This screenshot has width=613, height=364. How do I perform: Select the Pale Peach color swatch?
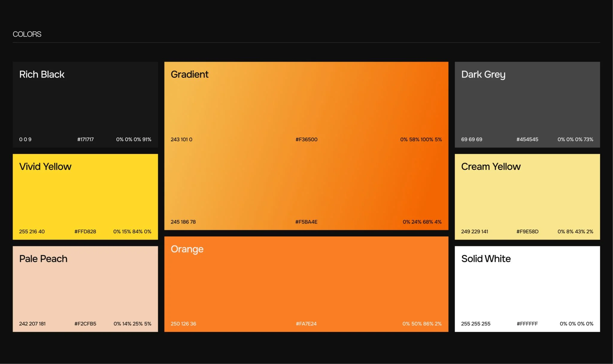tap(85, 289)
